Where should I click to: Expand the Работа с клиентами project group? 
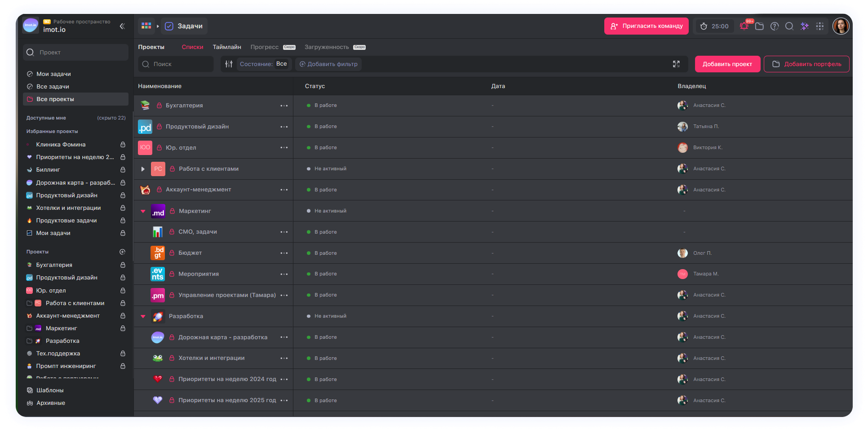click(143, 169)
